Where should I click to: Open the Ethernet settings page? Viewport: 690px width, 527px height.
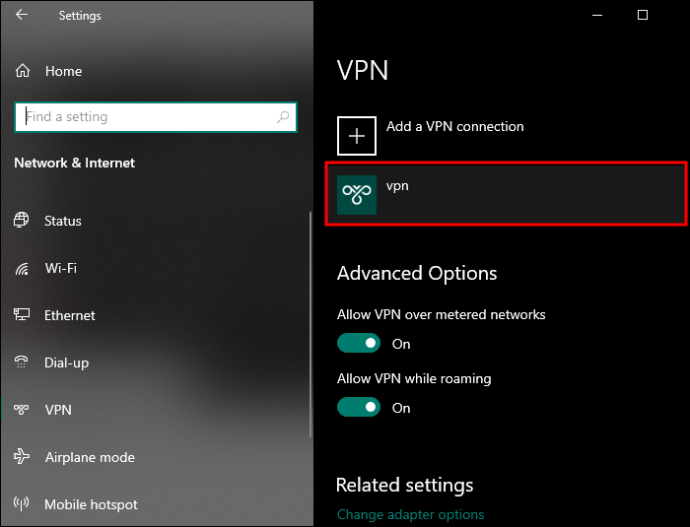[69, 315]
